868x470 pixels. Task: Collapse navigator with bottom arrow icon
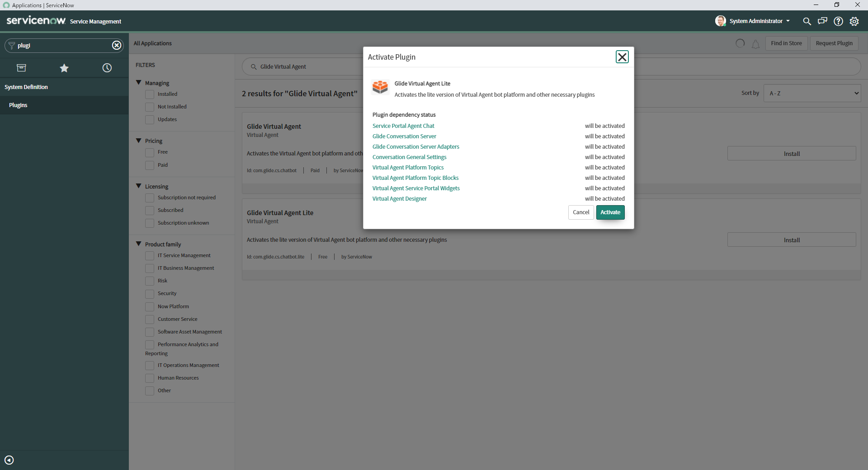(9, 460)
